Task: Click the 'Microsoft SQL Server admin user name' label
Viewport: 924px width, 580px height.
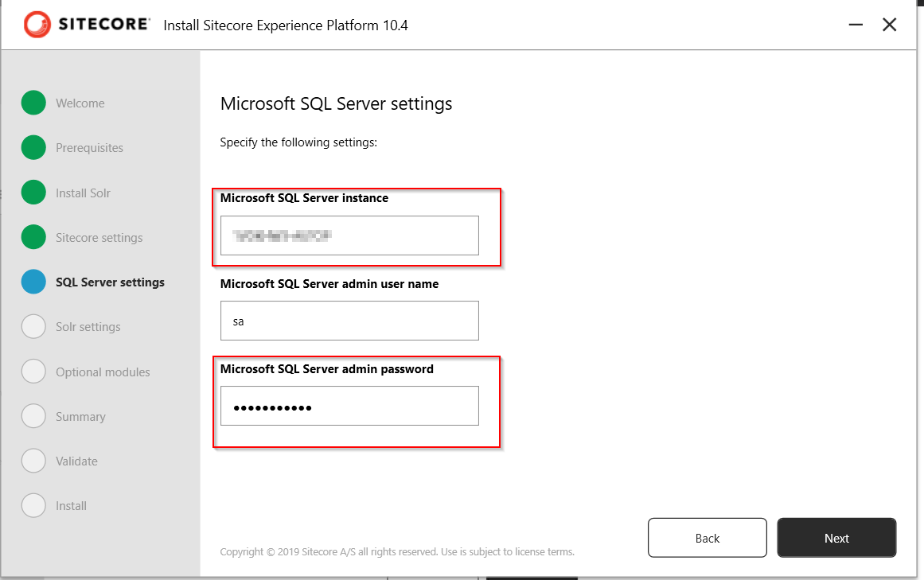Action: tap(329, 284)
